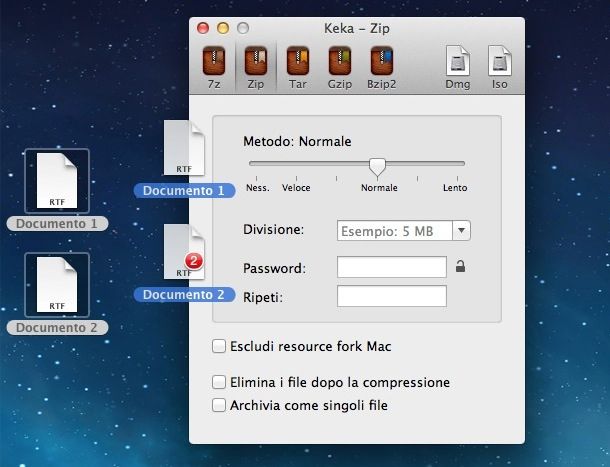Screen dimensions: 610x467
Task: Choose the Tar archive format
Action: tap(298, 61)
